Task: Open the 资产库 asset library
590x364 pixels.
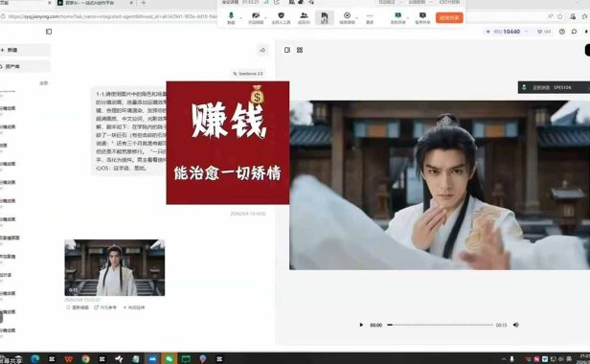Action: [x=25, y=66]
